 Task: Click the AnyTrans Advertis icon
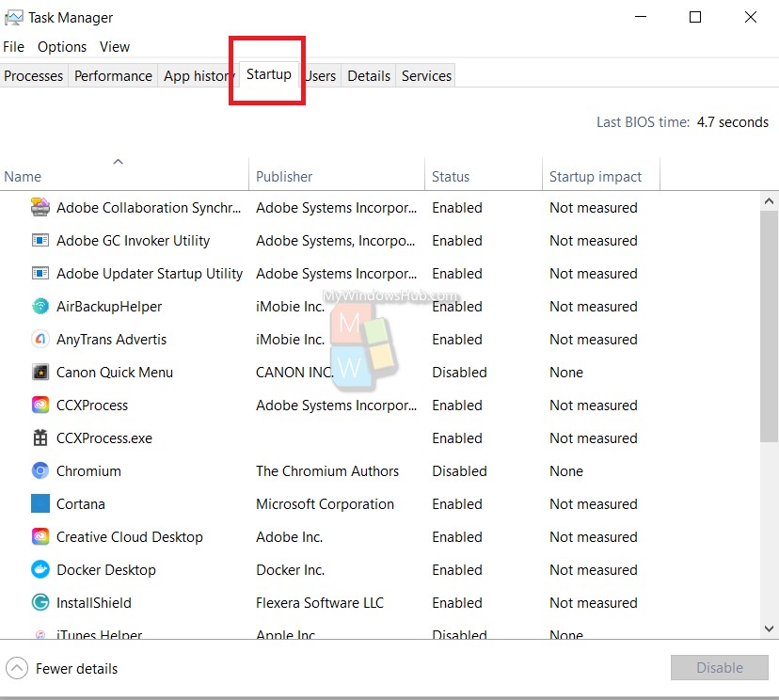[x=40, y=340]
